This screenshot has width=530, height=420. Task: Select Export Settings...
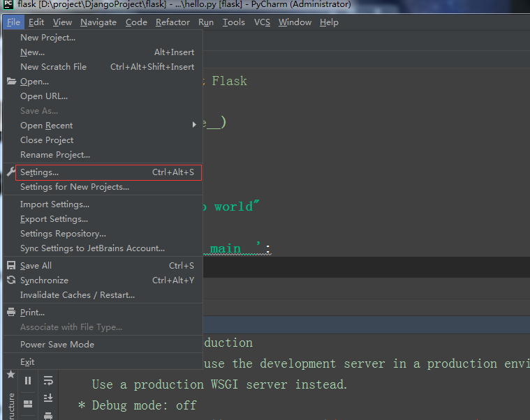[103, 219]
